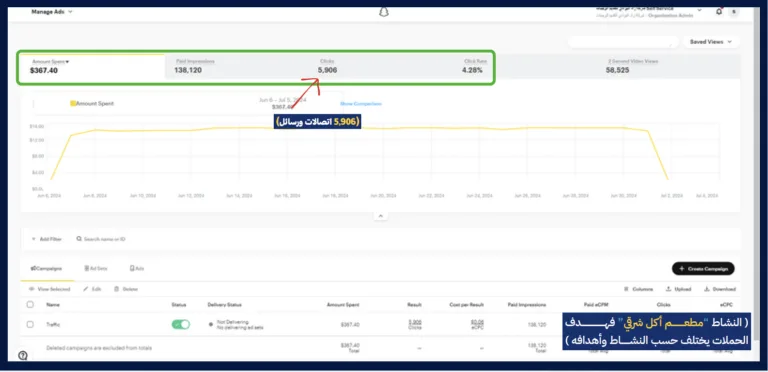Click the $367.40 amount in the Traffic row
This screenshot has width=768, height=372.
(x=350, y=324)
